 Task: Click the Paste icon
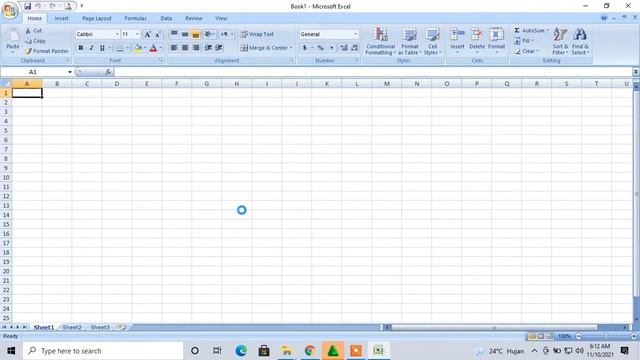pos(13,36)
